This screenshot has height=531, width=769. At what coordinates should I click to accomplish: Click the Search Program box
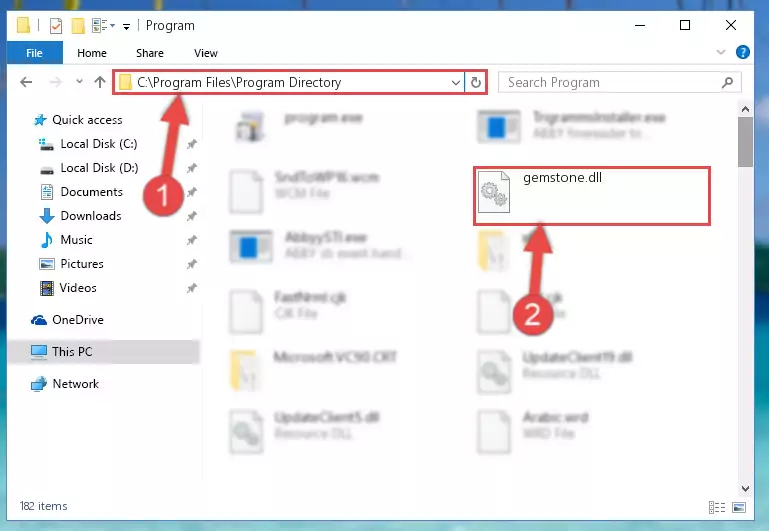click(620, 82)
